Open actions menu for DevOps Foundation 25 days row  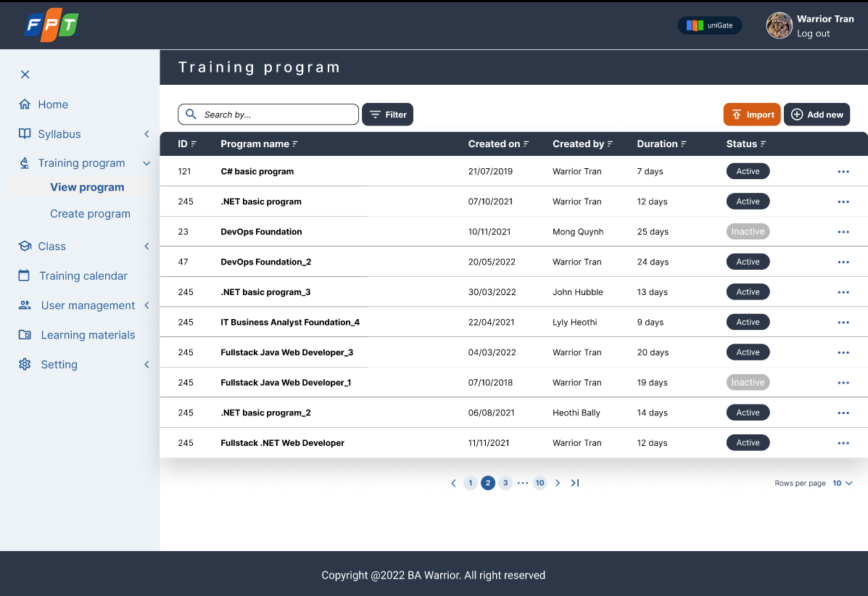843,232
